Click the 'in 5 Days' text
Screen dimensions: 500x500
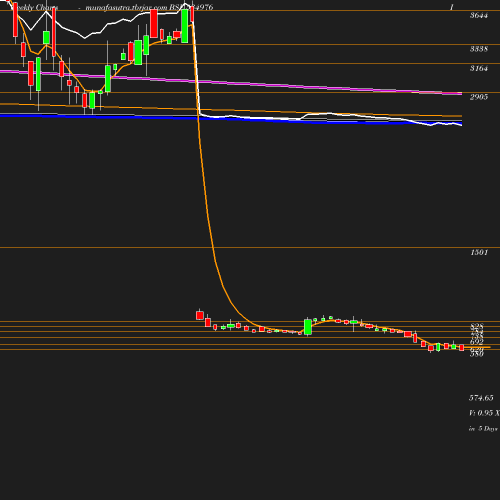pyautogui.click(x=483, y=429)
